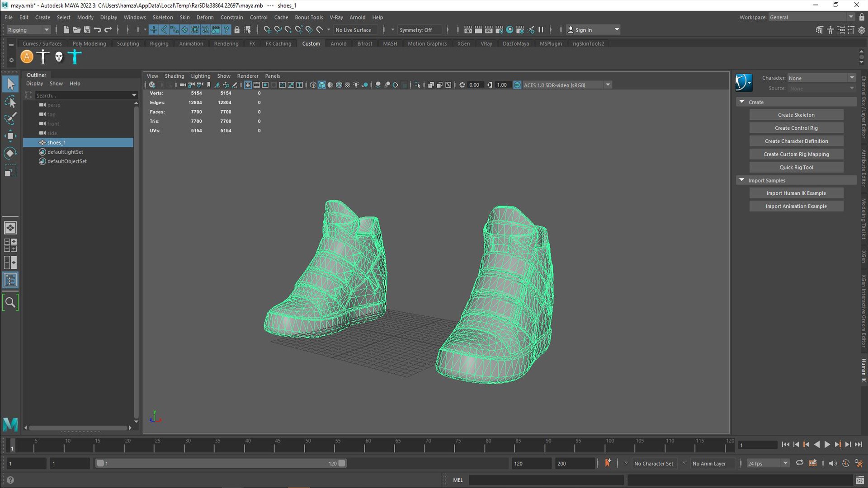Screen dimensions: 868x488
Task: Click Import Human IK Example button
Action: click(x=796, y=193)
